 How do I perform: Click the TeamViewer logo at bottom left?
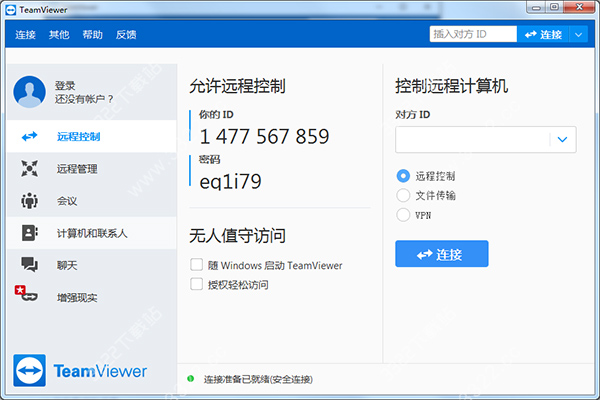80,371
